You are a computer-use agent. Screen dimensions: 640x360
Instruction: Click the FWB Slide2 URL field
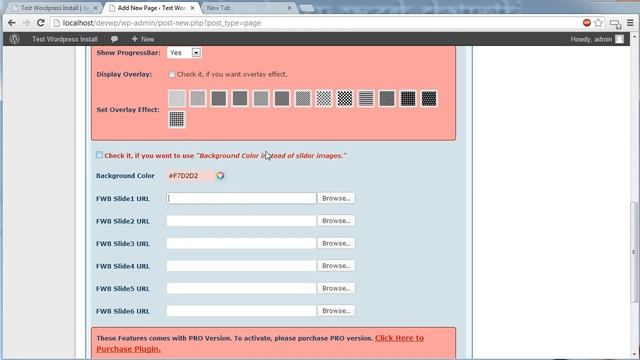pyautogui.click(x=241, y=221)
